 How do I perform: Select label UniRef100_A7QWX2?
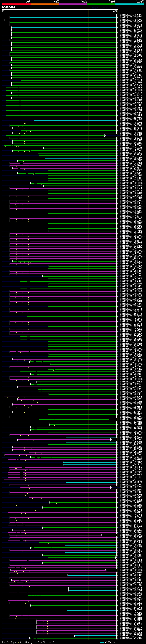tap(131, 42)
